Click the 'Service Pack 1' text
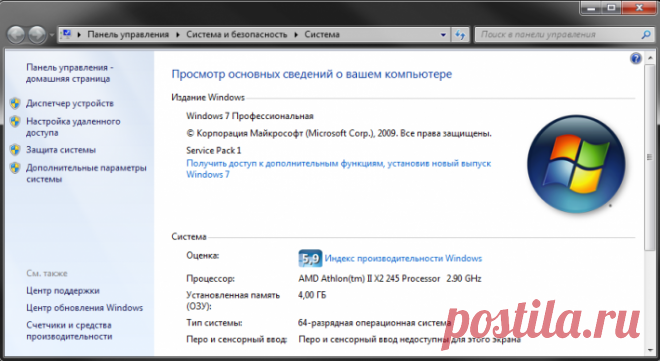The width and height of the screenshot is (660, 361). coord(213,150)
